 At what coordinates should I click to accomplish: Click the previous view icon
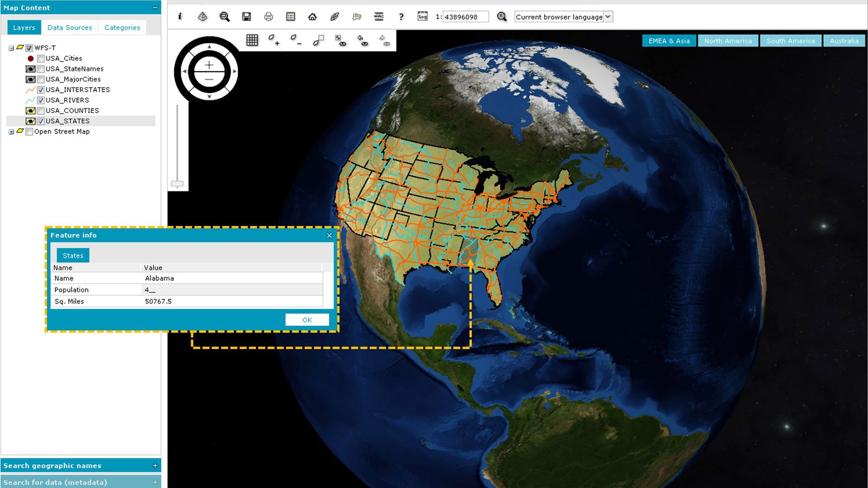(x=363, y=40)
